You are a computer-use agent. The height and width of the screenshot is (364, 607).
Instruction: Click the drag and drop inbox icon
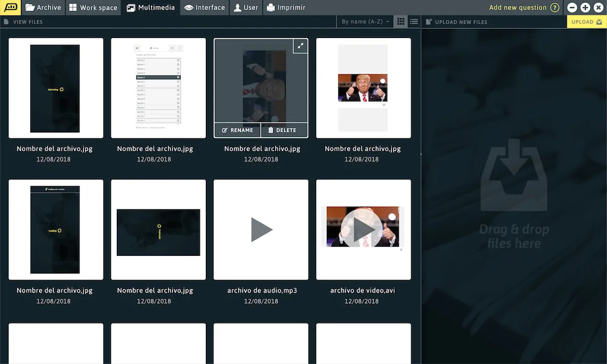(513, 175)
